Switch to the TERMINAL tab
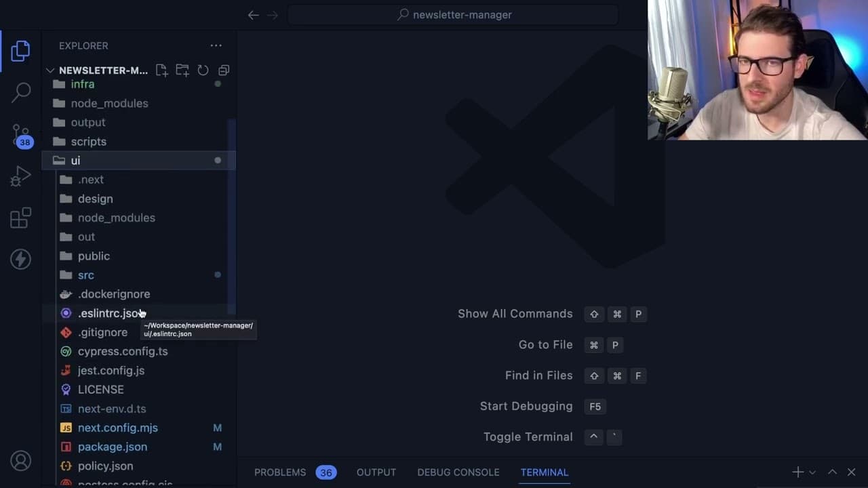The height and width of the screenshot is (488, 868). [x=545, y=472]
